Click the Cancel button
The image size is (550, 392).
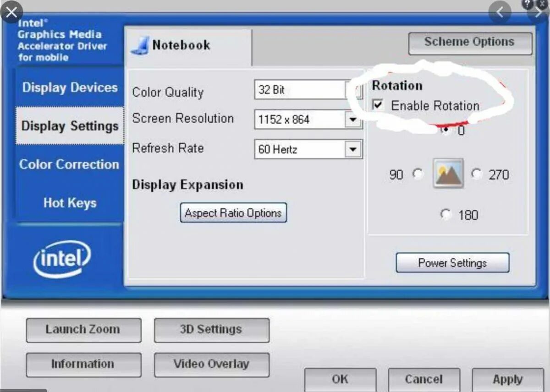424,380
